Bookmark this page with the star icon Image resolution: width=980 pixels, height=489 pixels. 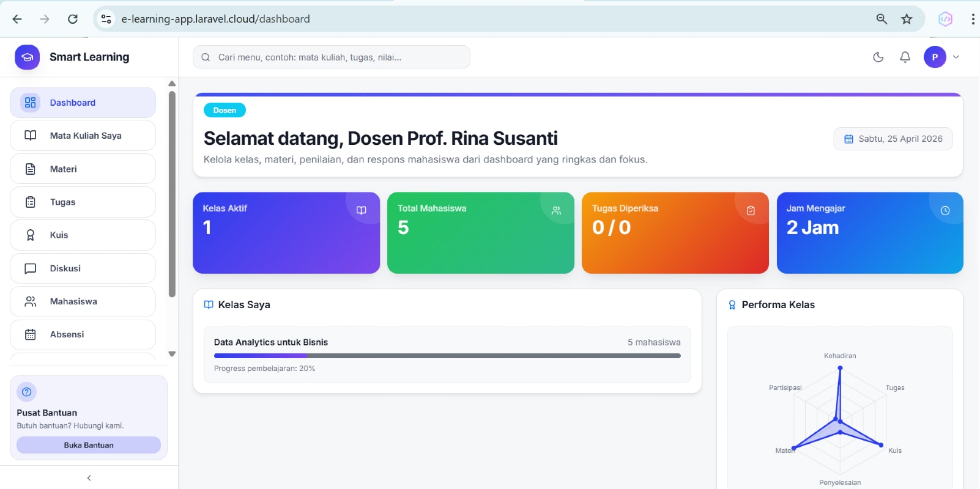tap(907, 19)
